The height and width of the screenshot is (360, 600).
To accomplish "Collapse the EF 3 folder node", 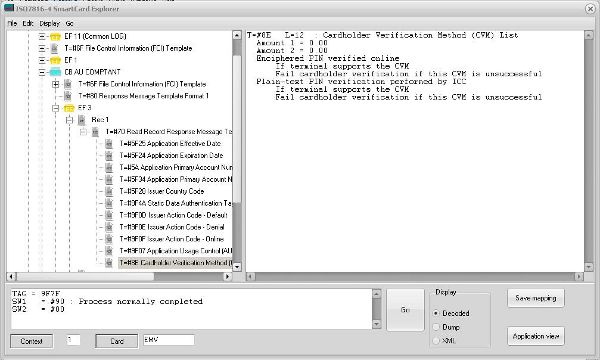I will [x=55, y=108].
